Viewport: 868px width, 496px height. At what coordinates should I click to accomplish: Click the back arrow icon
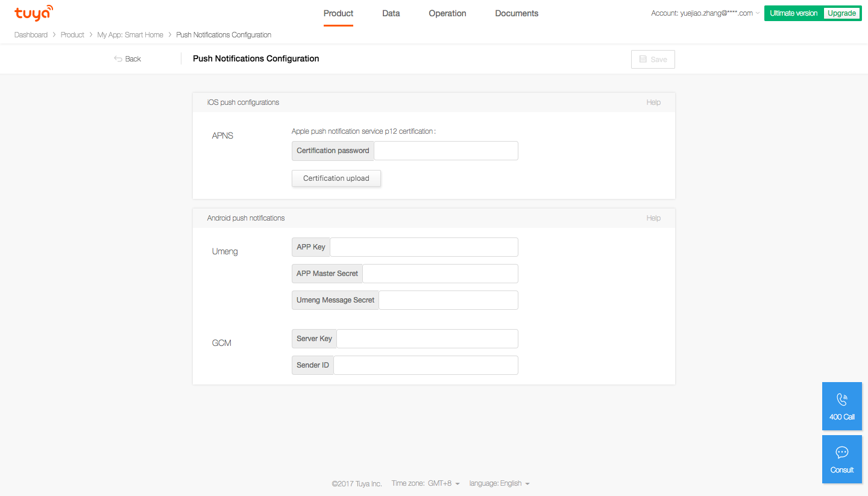pyautogui.click(x=118, y=58)
